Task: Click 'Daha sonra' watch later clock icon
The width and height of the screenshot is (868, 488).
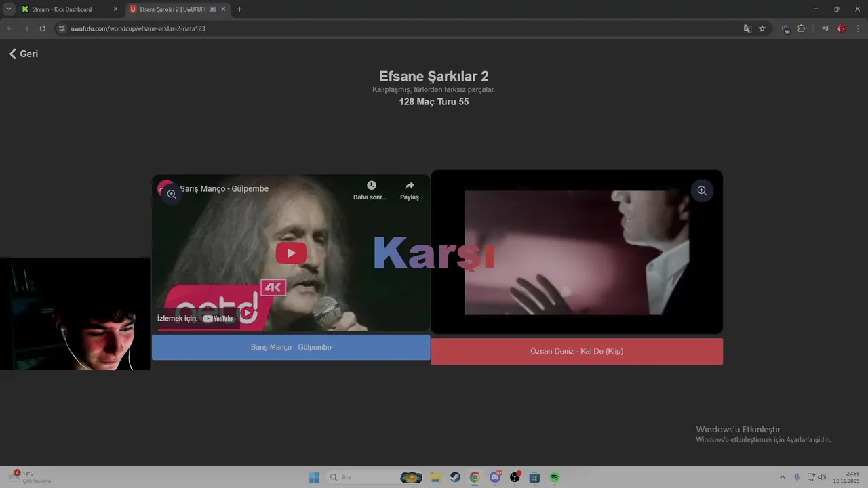Action: tap(371, 185)
